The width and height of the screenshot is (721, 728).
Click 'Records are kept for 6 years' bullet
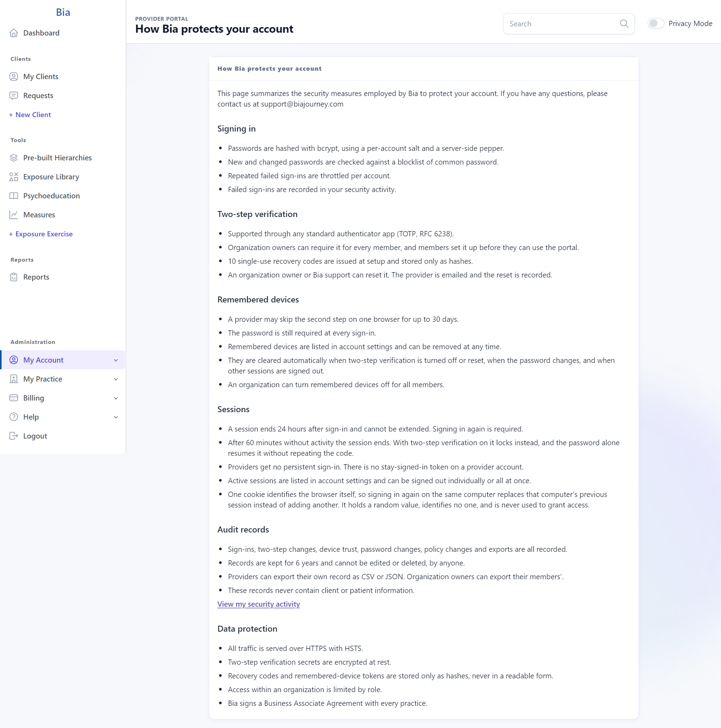tap(346, 563)
